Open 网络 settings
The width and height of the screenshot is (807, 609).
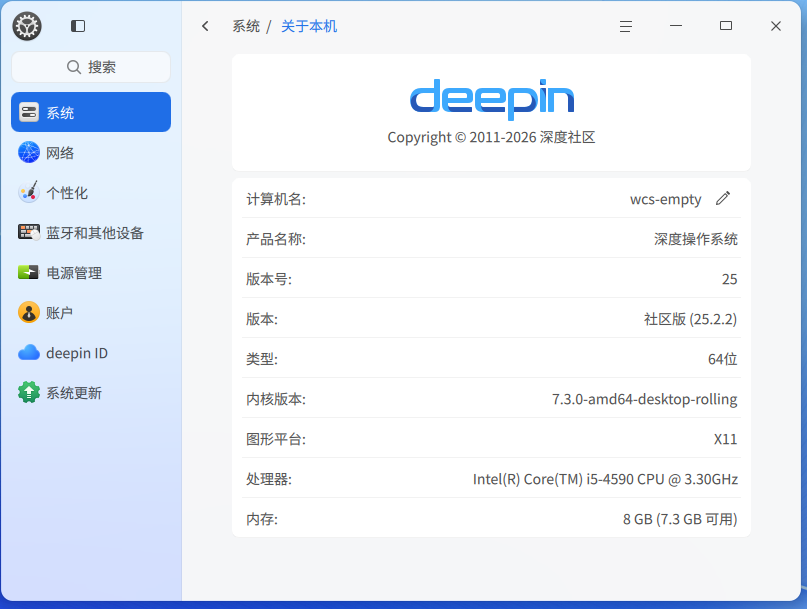click(91, 152)
